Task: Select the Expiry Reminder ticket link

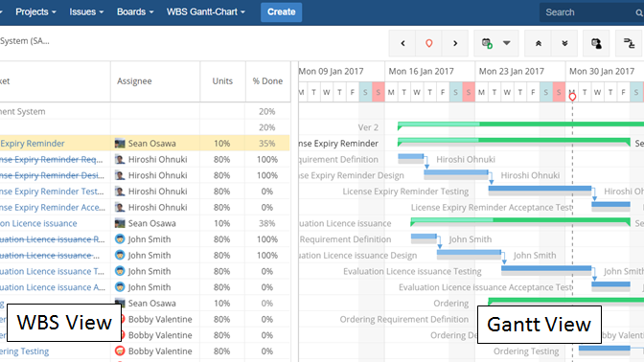Action: click(33, 144)
